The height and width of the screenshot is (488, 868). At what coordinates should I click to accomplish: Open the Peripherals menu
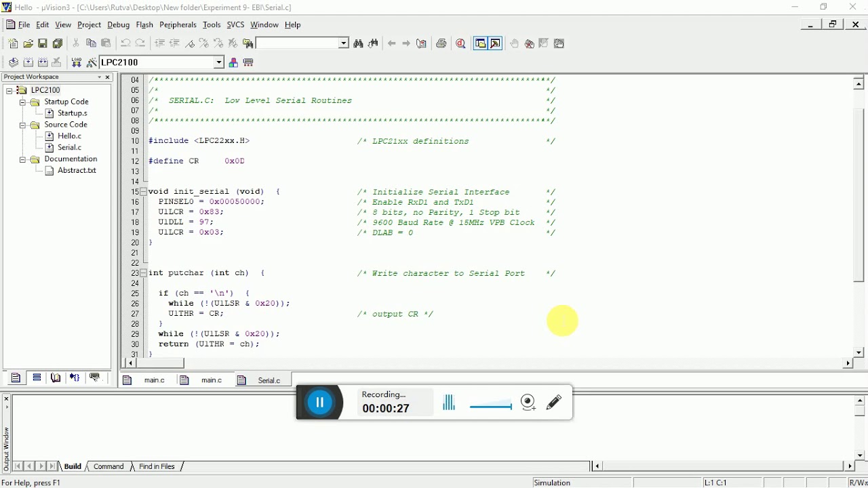pos(178,25)
